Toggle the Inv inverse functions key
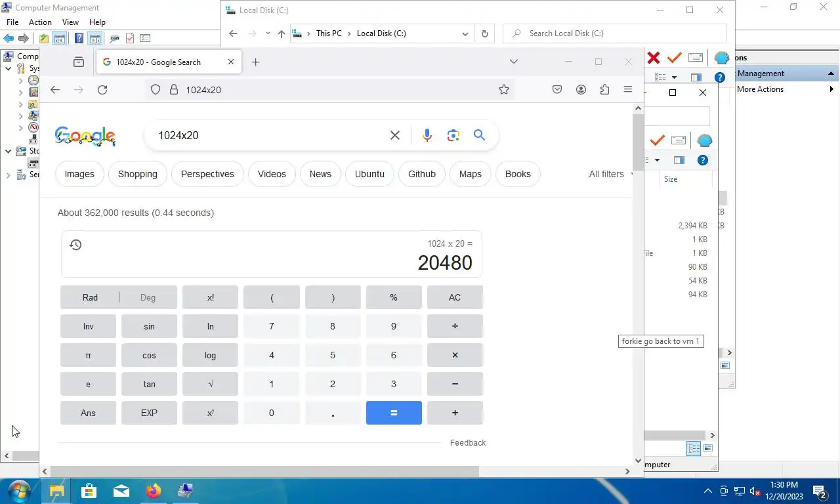840x504 pixels. [88, 326]
